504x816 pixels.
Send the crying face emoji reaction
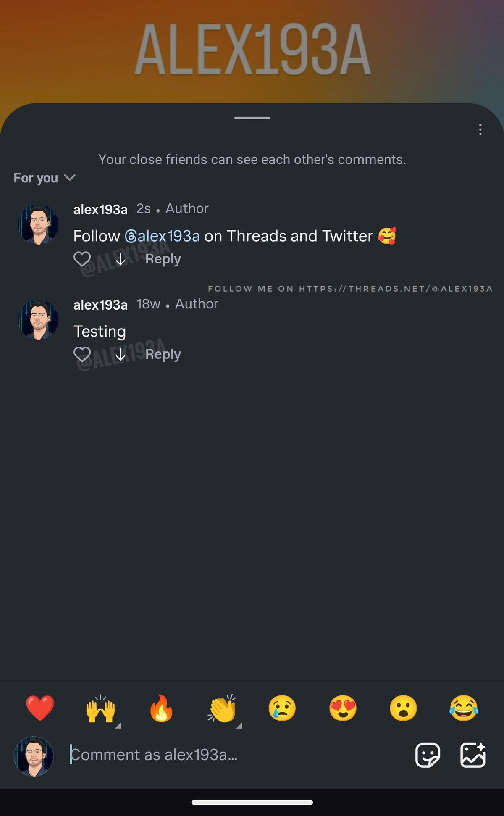pyautogui.click(x=282, y=708)
